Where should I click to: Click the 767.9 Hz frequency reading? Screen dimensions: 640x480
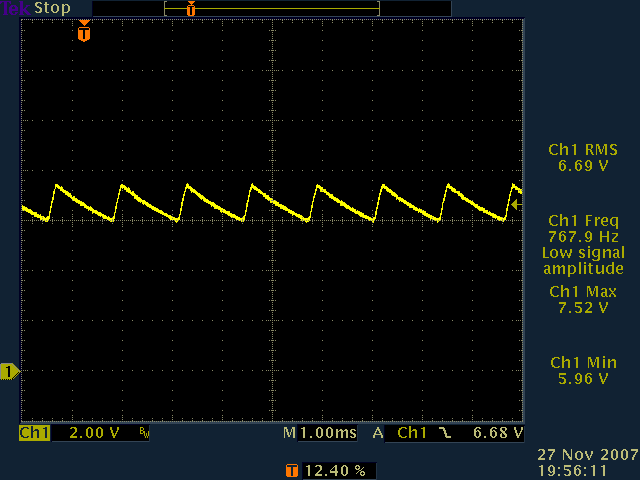pyautogui.click(x=583, y=237)
